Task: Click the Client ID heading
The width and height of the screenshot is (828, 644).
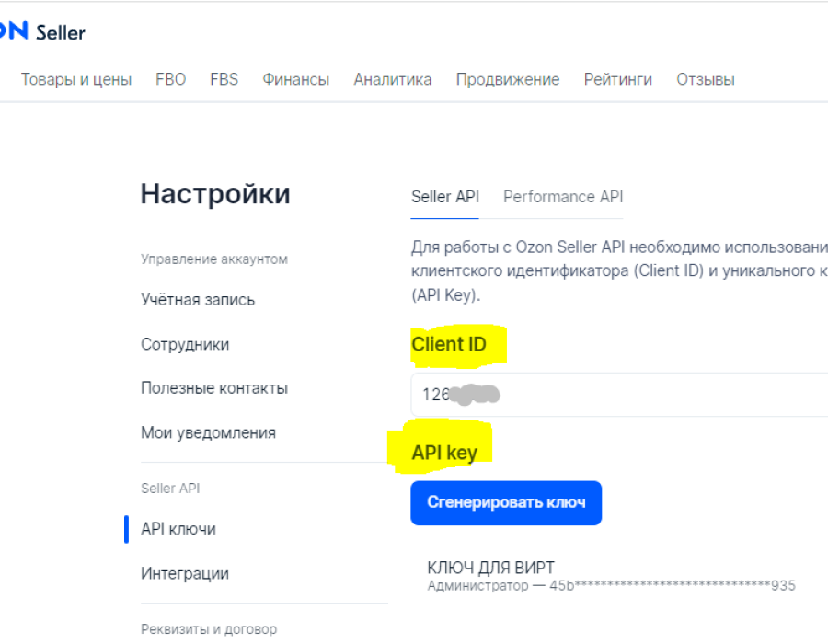Action: (448, 344)
